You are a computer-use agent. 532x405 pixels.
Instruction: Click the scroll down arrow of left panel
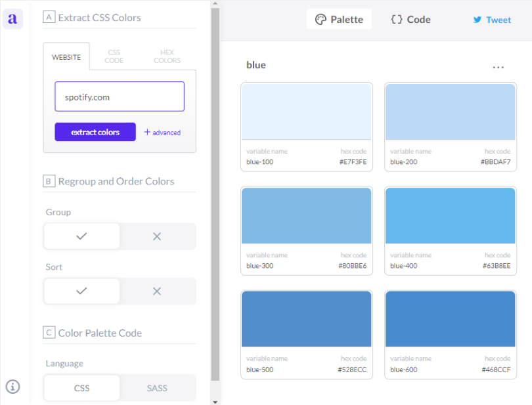click(215, 400)
